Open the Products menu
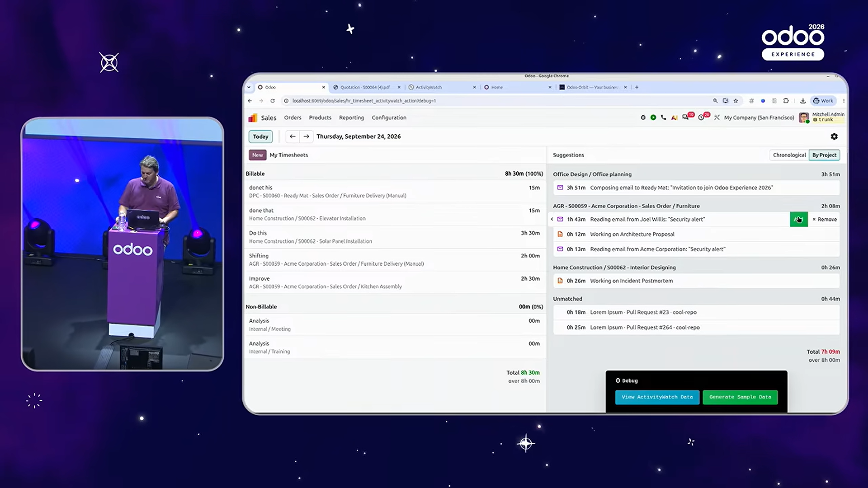868x488 pixels. [x=320, y=117]
